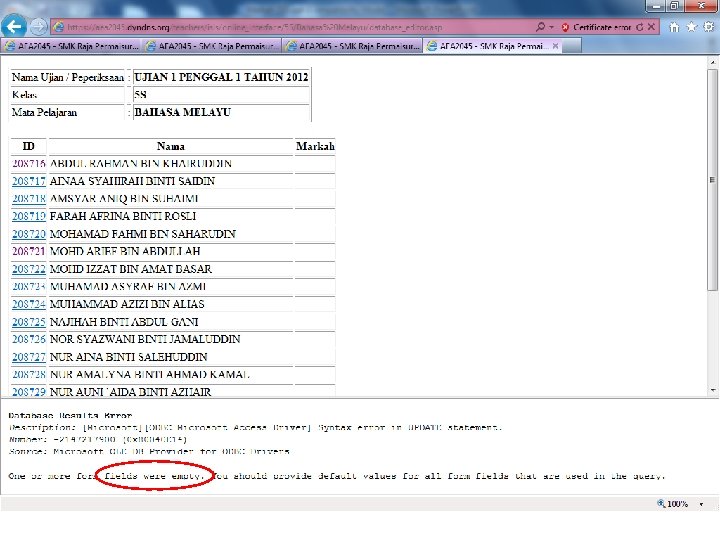720x540 pixels.
Task: Click the name NAJIHAH BINTI ABDUL GANI
Action: 124,322
